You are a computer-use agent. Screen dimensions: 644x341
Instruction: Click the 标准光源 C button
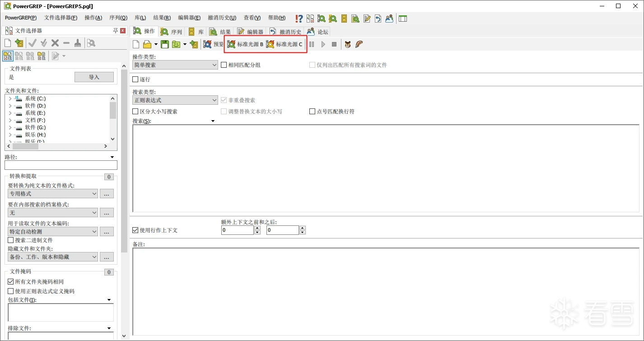coord(284,44)
